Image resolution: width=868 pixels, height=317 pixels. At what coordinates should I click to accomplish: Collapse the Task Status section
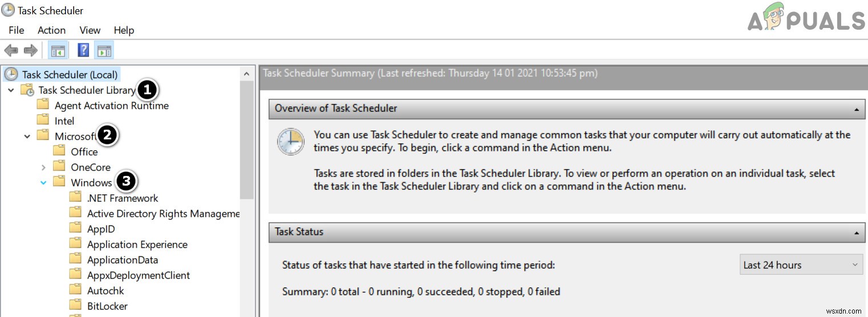[855, 232]
